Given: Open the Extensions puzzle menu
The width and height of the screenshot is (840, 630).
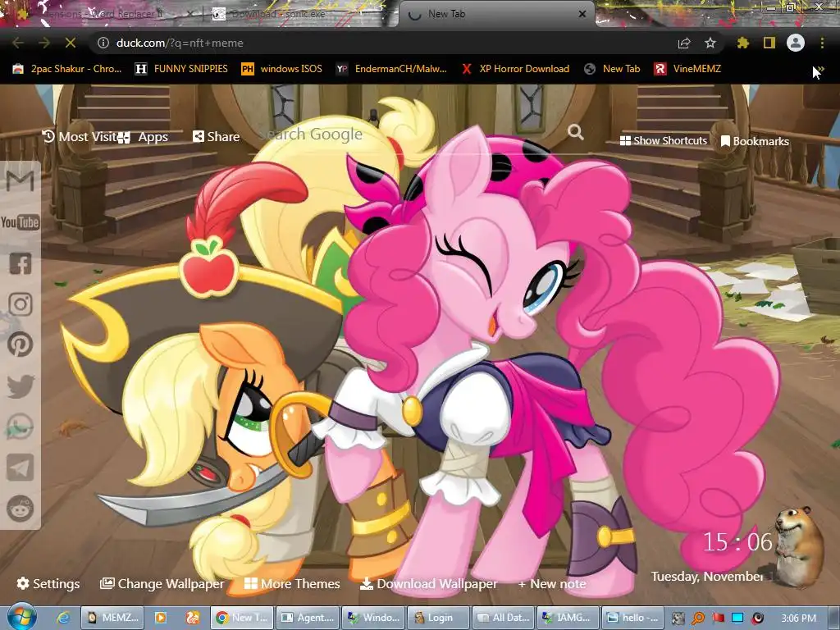Looking at the screenshot, I should click(x=742, y=43).
